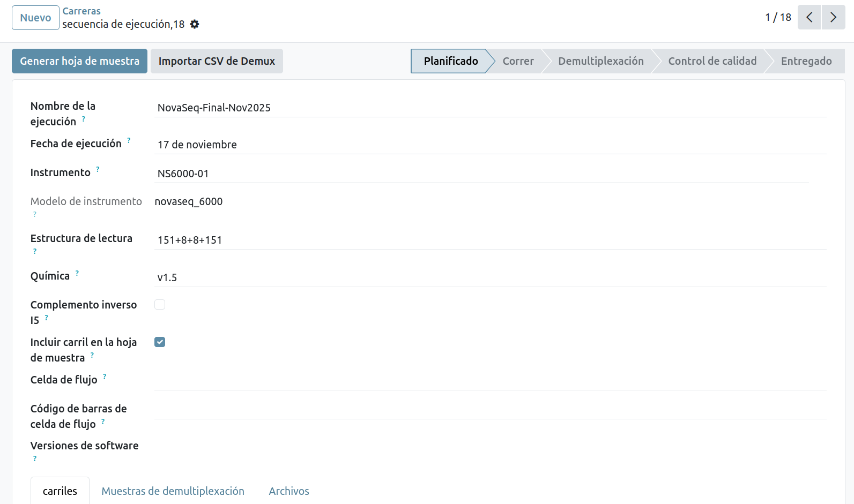This screenshot has width=854, height=504.
Task: Uncheck Incluir carril en la hoja de muestra
Action: tap(160, 342)
